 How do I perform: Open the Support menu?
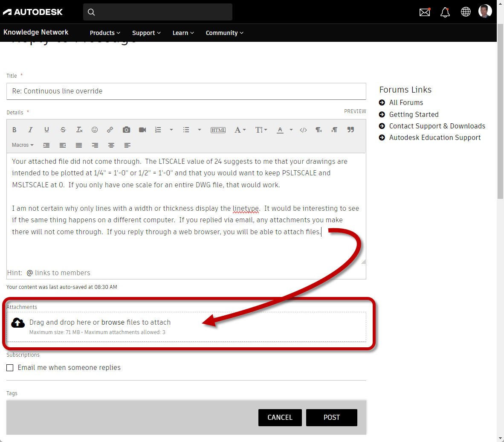click(146, 33)
